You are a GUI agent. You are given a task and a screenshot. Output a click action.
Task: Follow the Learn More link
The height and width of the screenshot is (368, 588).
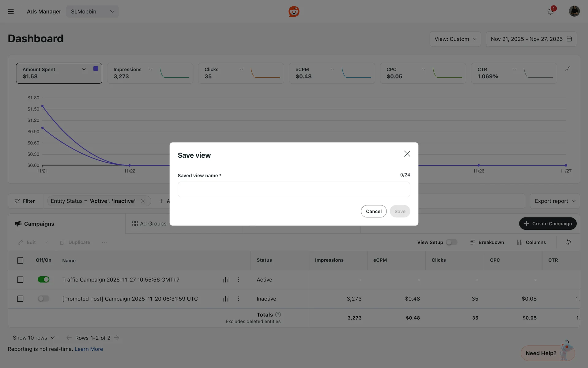coord(89,349)
